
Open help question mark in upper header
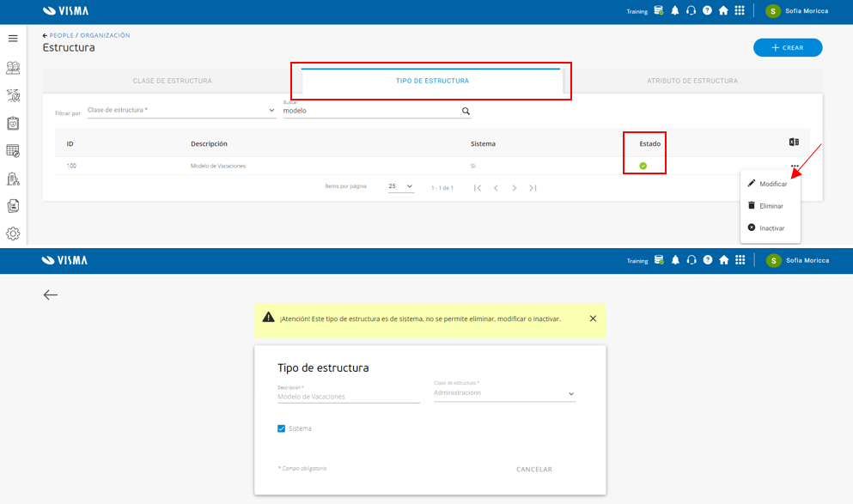tap(707, 10)
